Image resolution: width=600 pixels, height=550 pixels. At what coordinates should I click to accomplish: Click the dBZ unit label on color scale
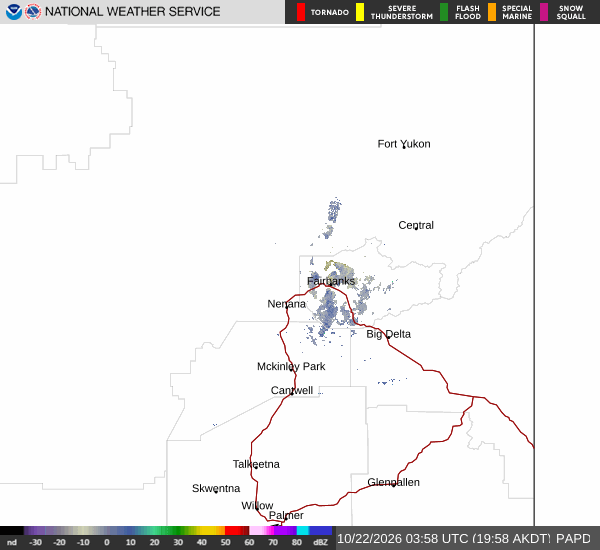point(320,542)
